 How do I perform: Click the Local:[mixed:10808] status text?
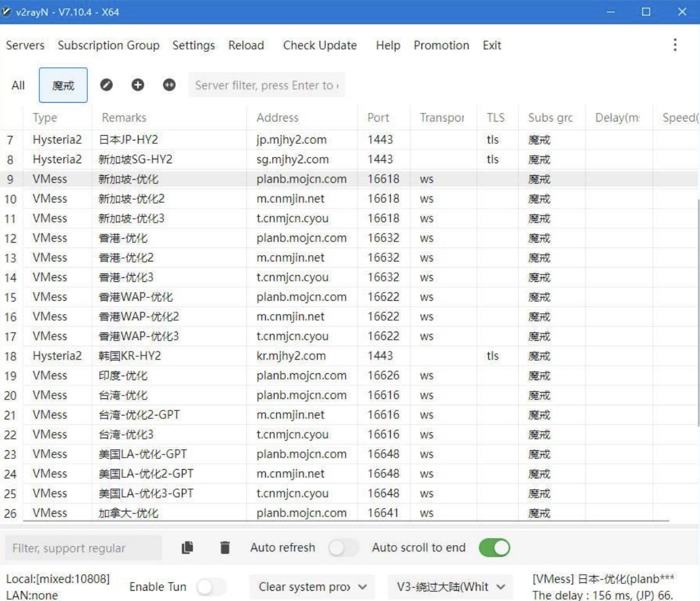(58, 579)
